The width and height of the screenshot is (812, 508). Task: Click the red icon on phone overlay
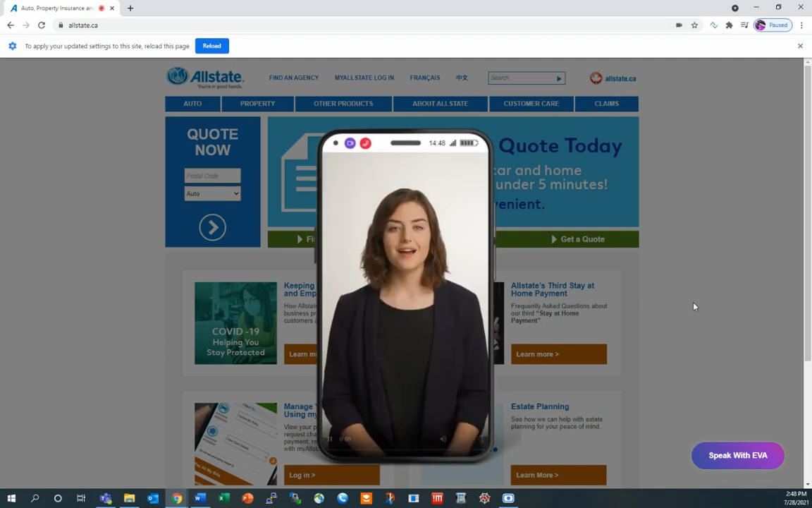click(366, 143)
